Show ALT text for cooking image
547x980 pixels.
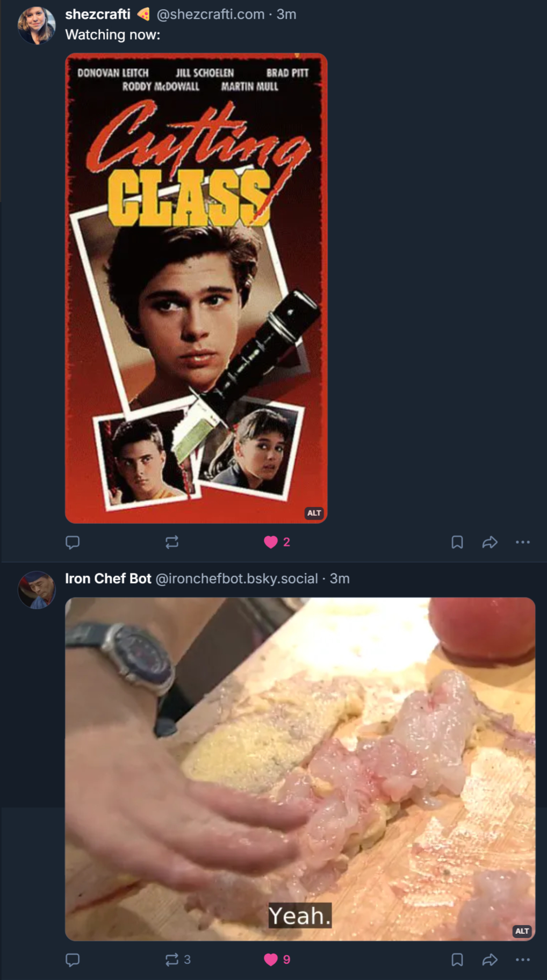[x=522, y=931]
